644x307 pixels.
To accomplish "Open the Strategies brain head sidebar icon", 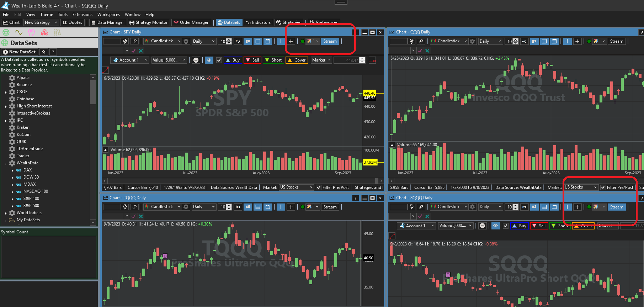I will pyautogui.click(x=32, y=32).
